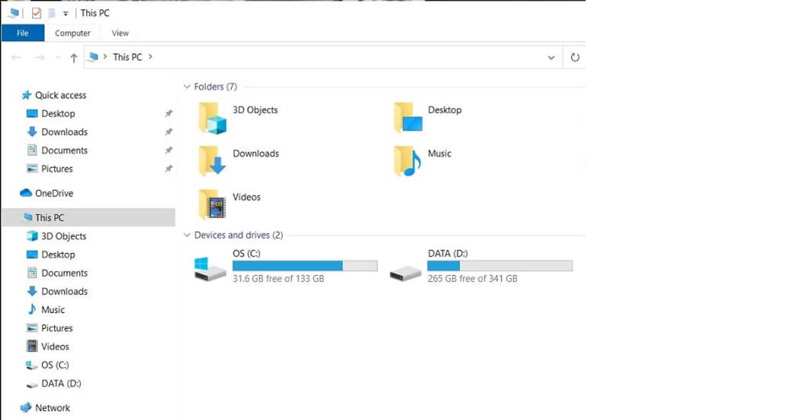Click the pin icon next to Quick access Documents
The width and height of the screenshot is (800, 420).
coord(168,150)
